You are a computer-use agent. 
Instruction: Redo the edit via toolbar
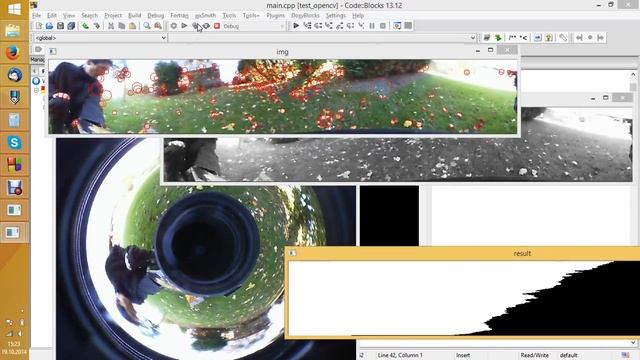coord(96,26)
